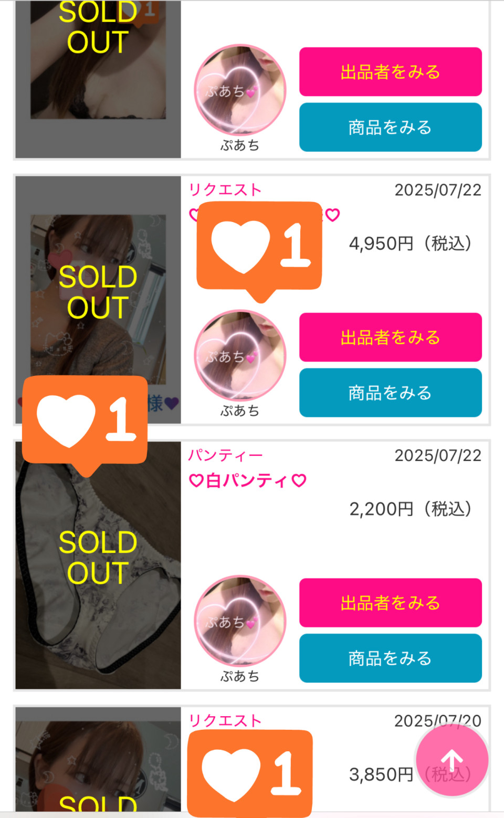Open the ぷあち seller avatar in the 2,200円 listing
The height and width of the screenshot is (818, 504).
[x=240, y=621]
